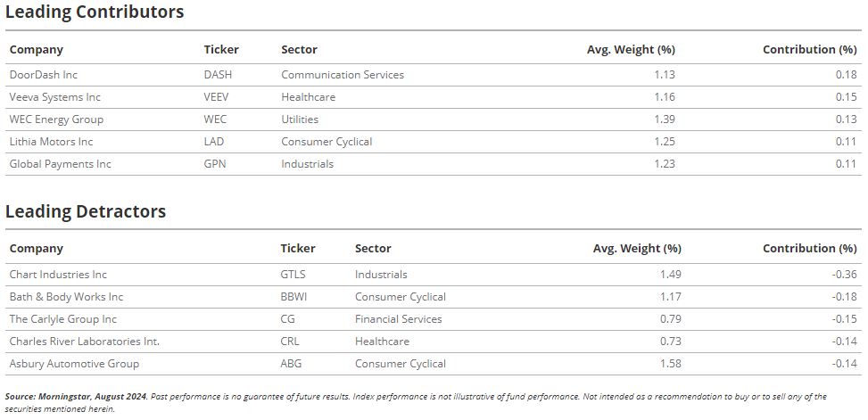Image resolution: width=868 pixels, height=420 pixels.
Task: Click the Avg. Weight (%) header in Contributors table
Action: (x=631, y=49)
